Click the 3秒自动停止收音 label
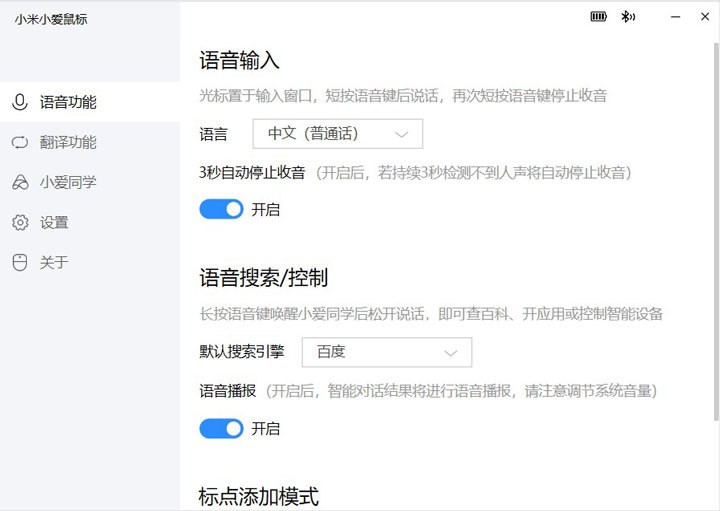Screen dimensions: 720x511 [252, 173]
